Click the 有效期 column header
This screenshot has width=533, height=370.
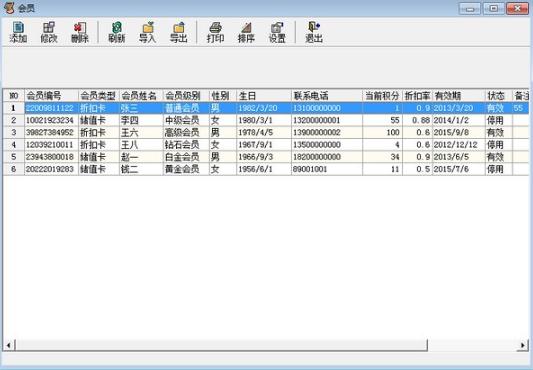(459, 96)
